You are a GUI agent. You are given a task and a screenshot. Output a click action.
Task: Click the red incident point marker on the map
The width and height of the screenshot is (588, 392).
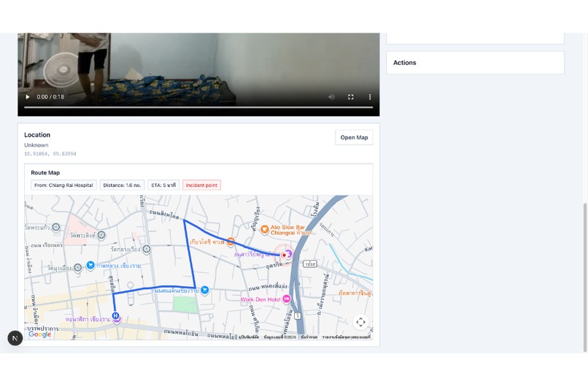pos(284,255)
